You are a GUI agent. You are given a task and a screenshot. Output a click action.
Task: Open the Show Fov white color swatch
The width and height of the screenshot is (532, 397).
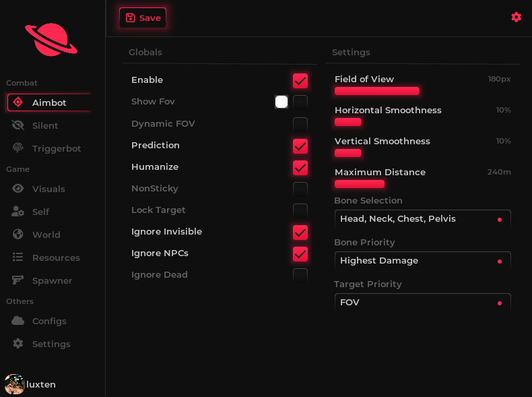(x=281, y=102)
